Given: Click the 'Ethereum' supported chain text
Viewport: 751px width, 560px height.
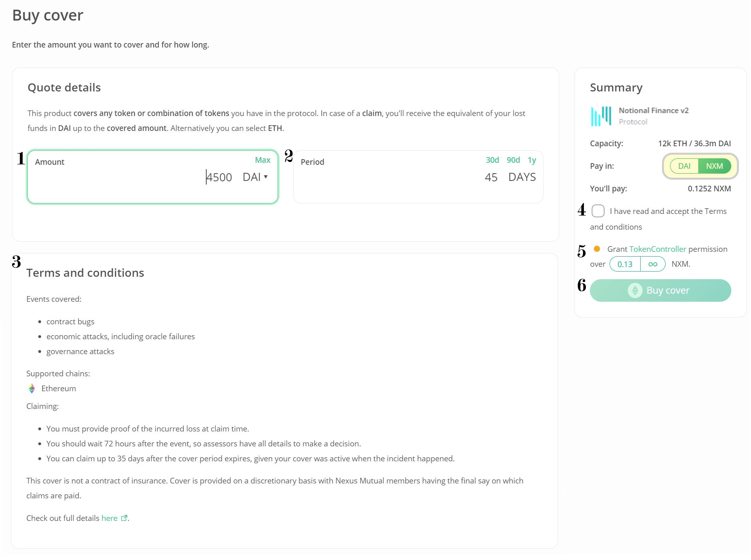Looking at the screenshot, I should (58, 388).
